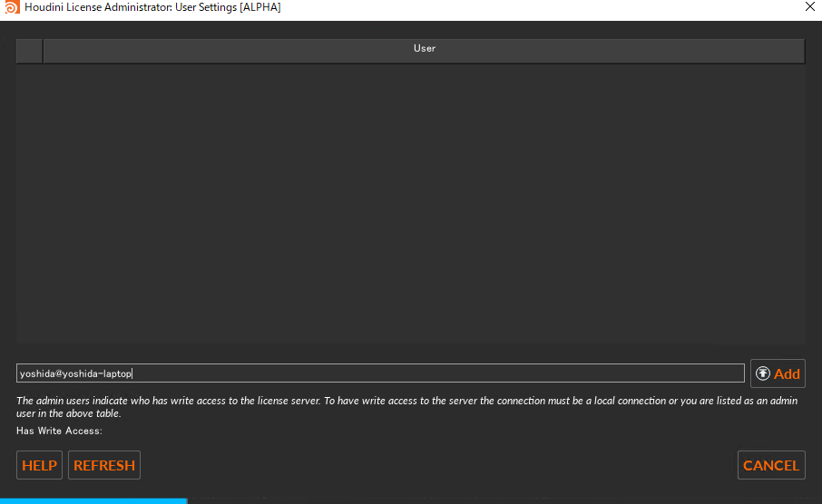Viewport: 822px width, 504px height.
Task: Click the User column header
Action: (x=424, y=51)
